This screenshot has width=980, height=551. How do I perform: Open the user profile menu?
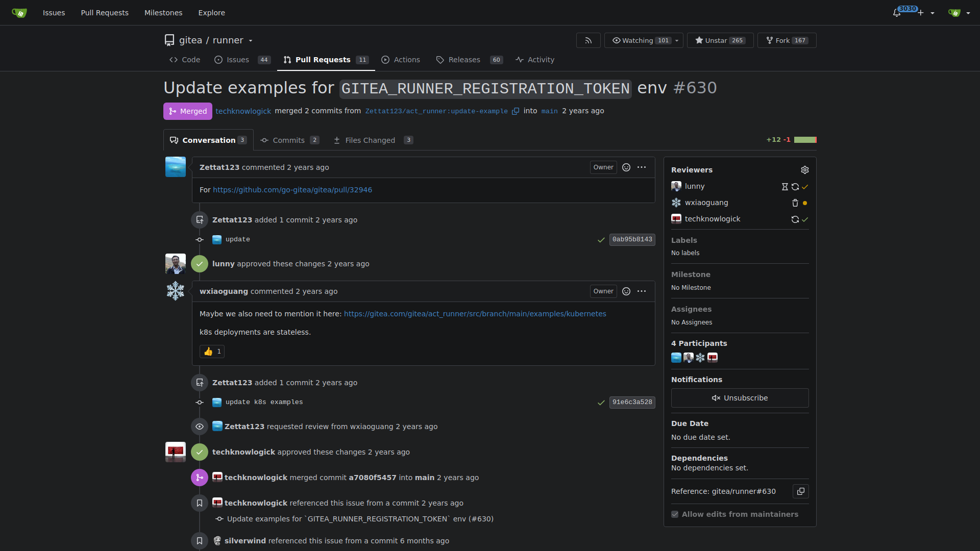click(x=960, y=13)
